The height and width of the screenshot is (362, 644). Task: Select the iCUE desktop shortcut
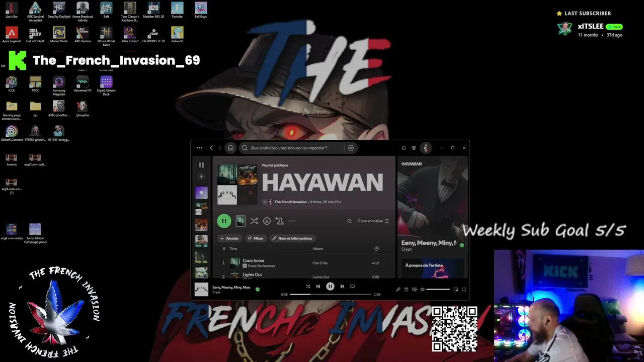pos(12,84)
